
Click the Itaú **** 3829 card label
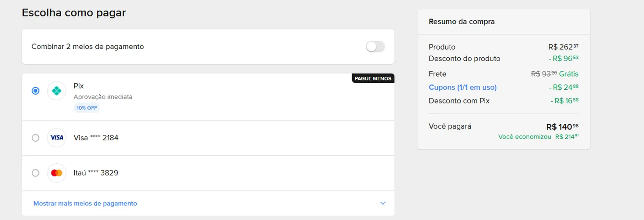coord(96,173)
